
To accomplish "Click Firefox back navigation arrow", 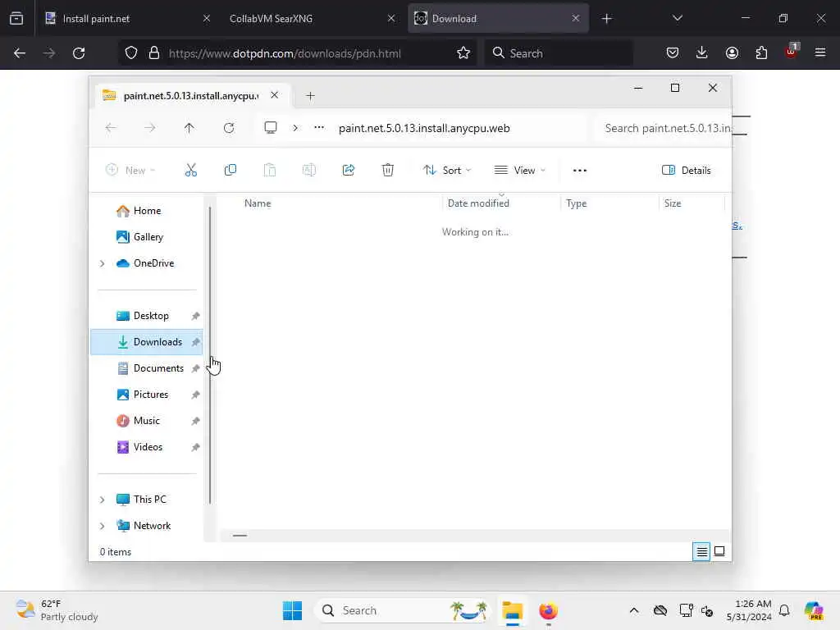I will point(20,53).
